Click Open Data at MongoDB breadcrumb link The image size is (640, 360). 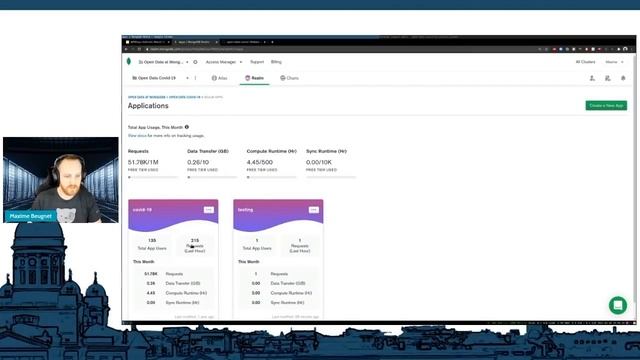147,97
